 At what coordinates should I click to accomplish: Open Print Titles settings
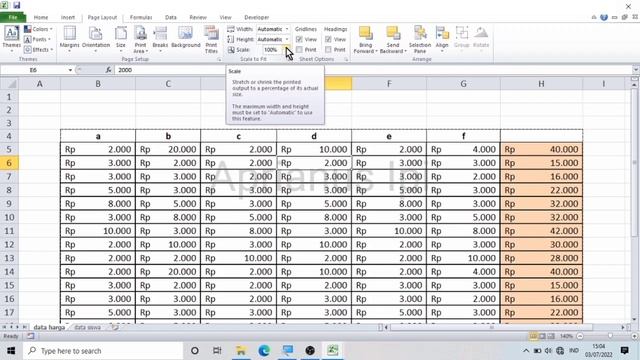pos(211,39)
